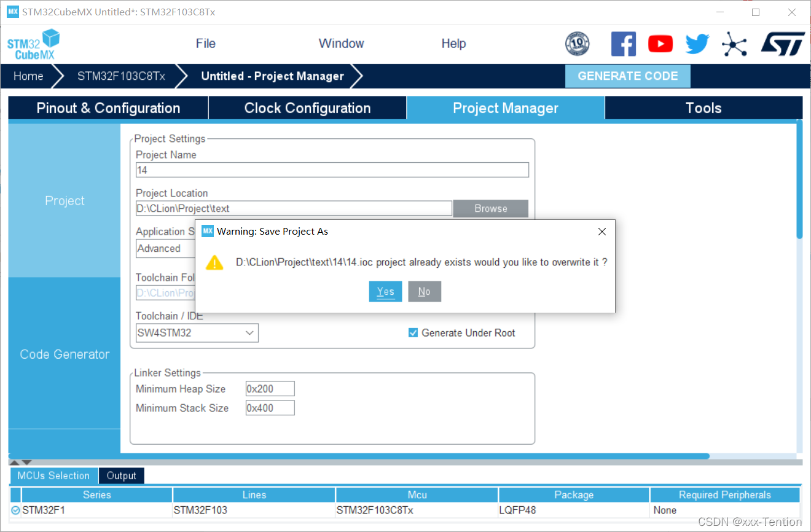Image resolution: width=811 pixels, height=532 pixels.
Task: Click the ST community network icon
Action: pyautogui.click(x=734, y=44)
